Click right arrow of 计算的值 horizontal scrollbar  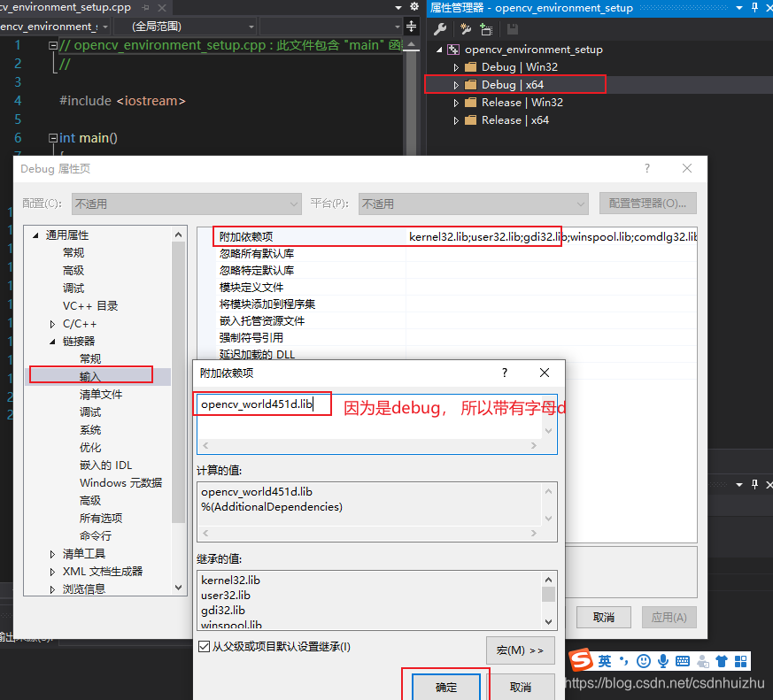pyautogui.click(x=533, y=533)
